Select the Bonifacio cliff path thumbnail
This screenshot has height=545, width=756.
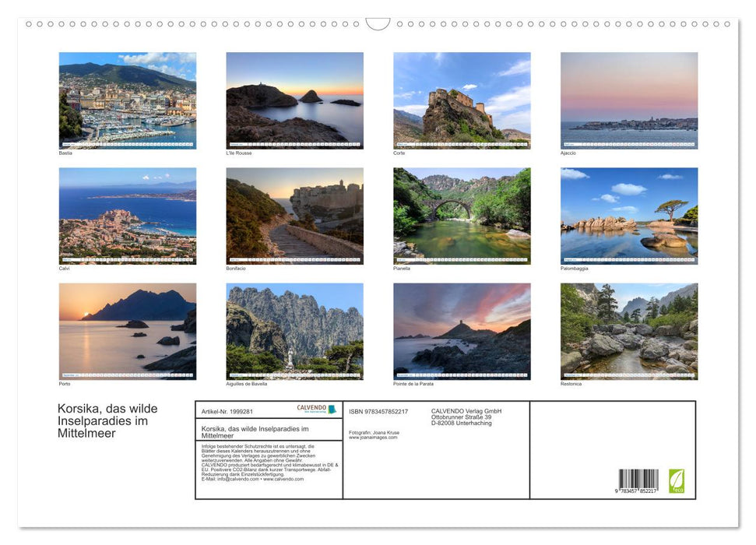click(294, 216)
